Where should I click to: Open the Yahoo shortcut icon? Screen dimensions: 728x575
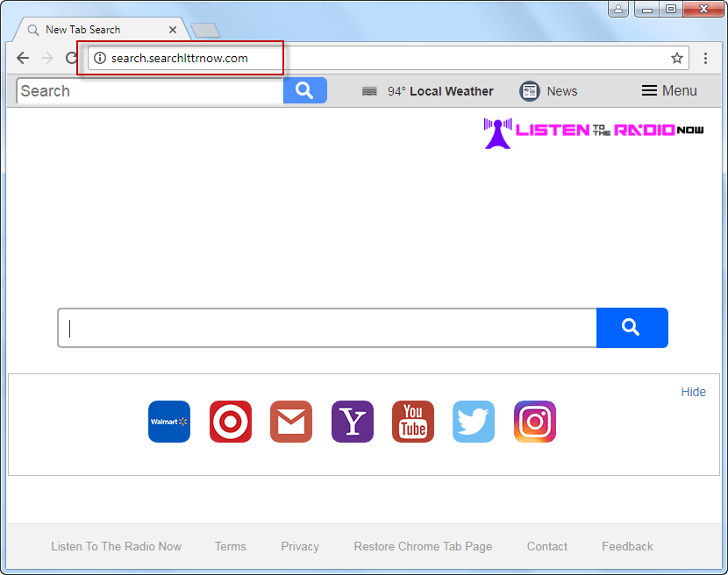pyautogui.click(x=353, y=422)
